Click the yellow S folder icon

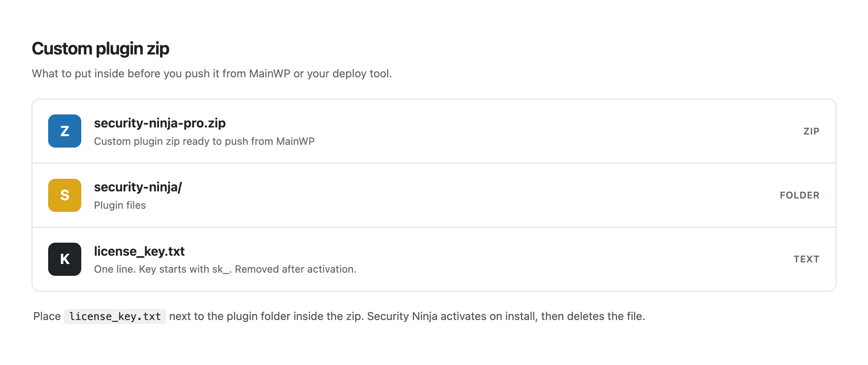tap(65, 195)
